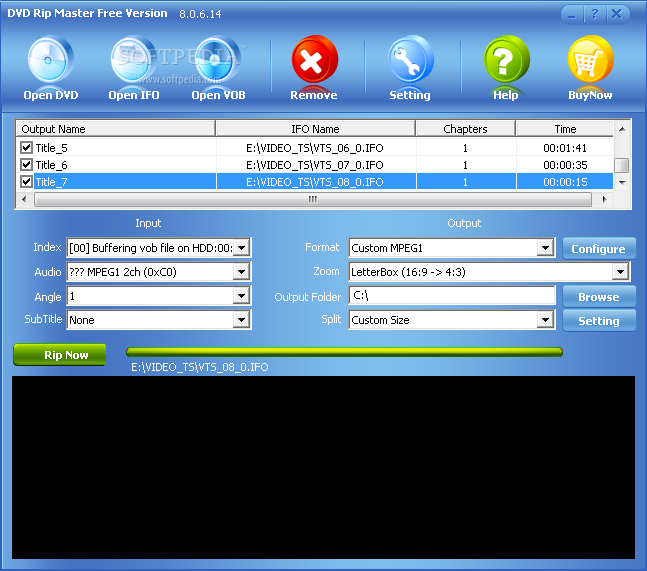Click the black video preview area
This screenshot has height=571, width=647.
pos(323,467)
